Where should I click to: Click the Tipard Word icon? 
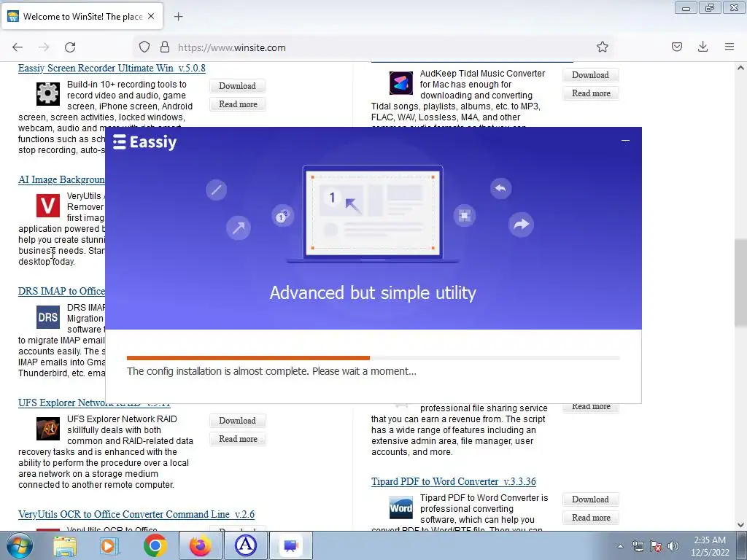click(400, 507)
